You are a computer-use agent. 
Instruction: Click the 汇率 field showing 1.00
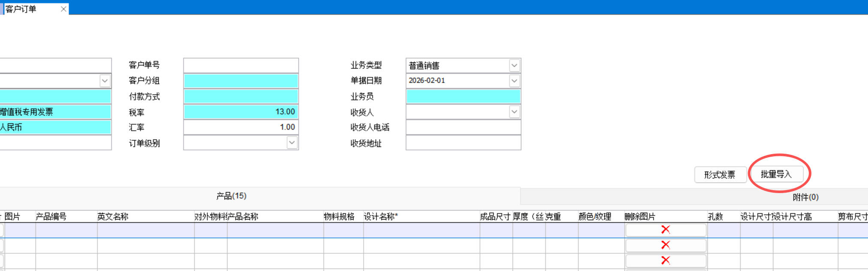240,128
